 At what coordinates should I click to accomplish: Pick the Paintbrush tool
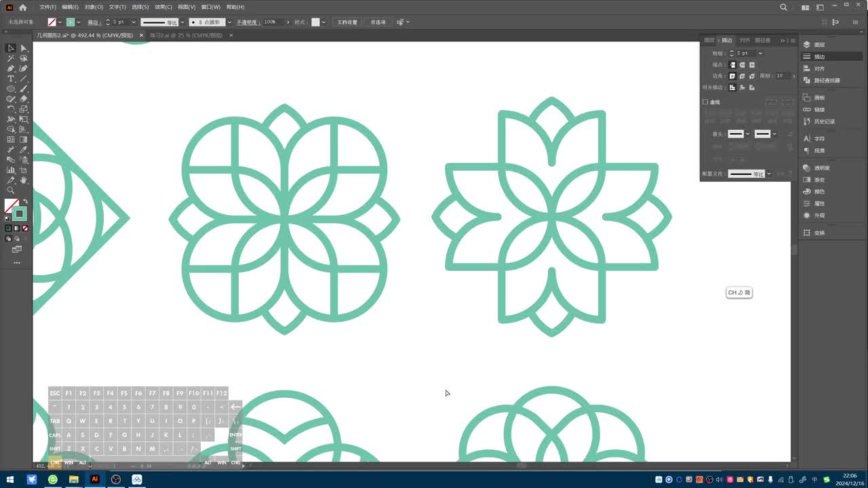(x=24, y=89)
